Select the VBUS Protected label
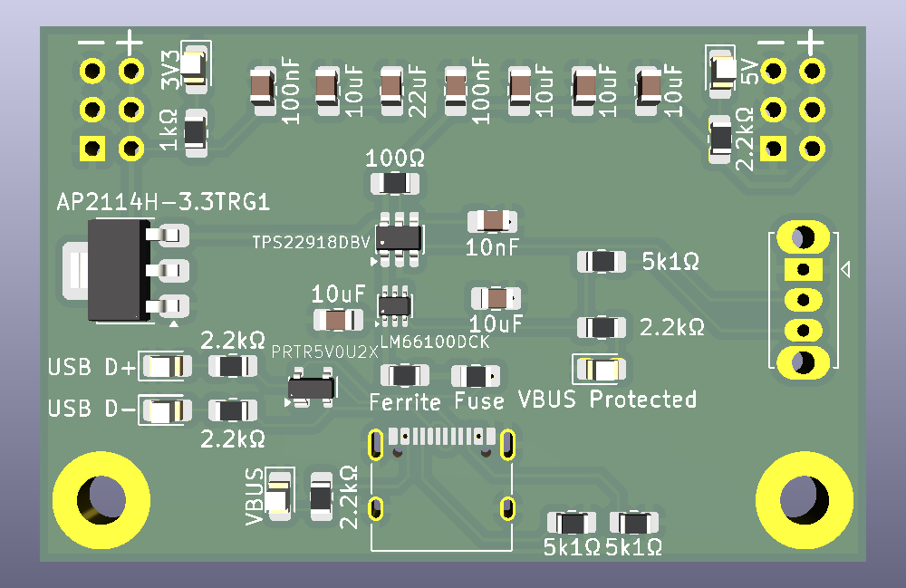 point(607,400)
